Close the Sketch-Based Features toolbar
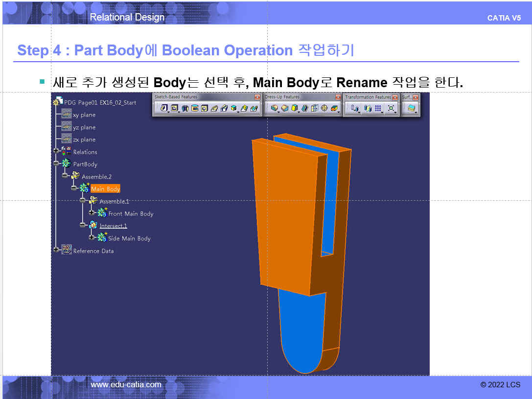The width and height of the screenshot is (532, 399). point(257,97)
